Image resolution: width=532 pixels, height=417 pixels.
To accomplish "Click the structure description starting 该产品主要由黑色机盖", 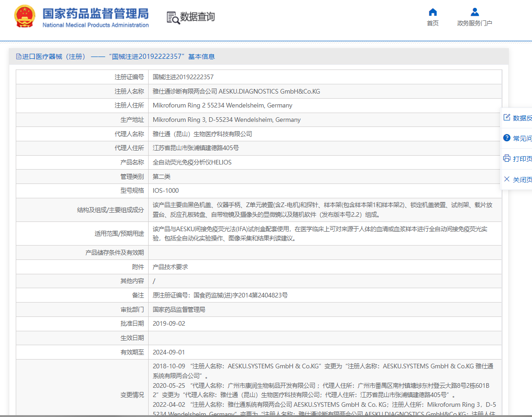I will (x=322, y=210).
